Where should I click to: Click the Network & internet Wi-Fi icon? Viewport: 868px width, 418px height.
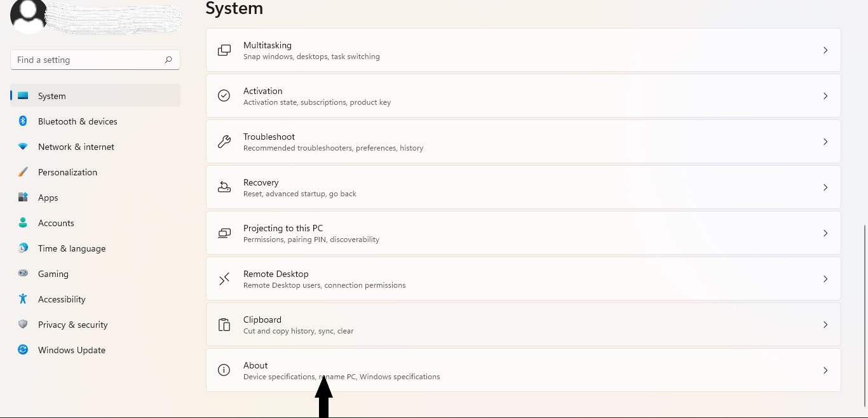(x=23, y=146)
